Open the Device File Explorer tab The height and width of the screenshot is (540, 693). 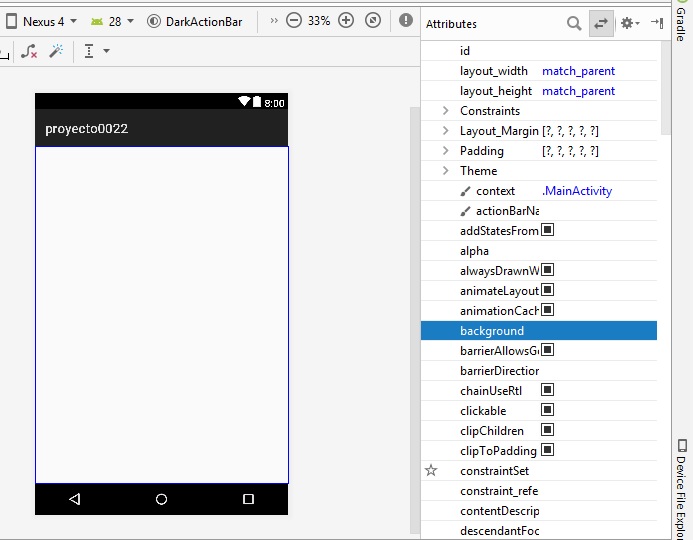681,488
